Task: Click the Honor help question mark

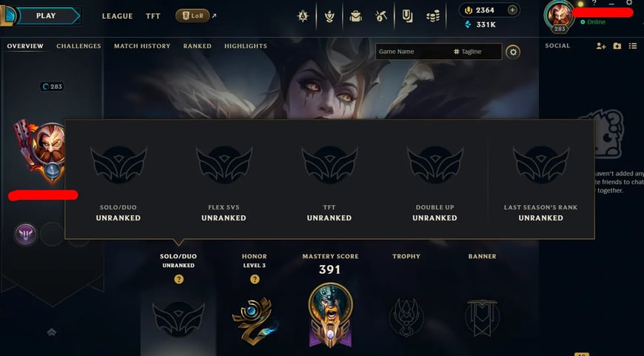Action: (255, 279)
